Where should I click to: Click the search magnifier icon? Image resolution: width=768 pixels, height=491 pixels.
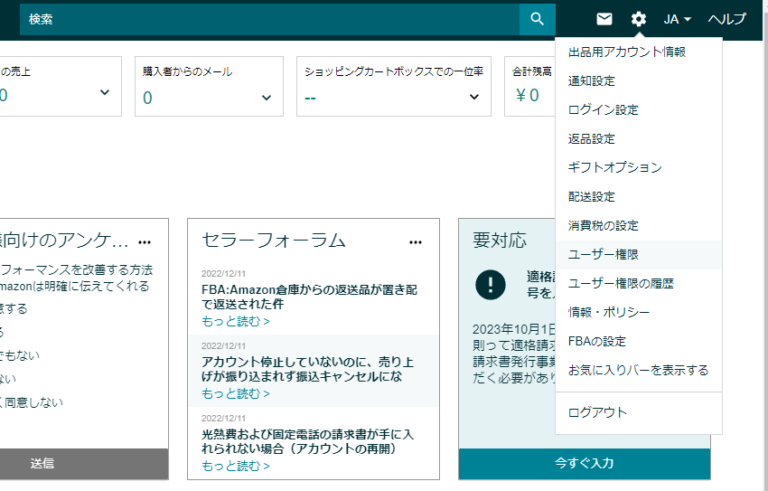coord(537,19)
